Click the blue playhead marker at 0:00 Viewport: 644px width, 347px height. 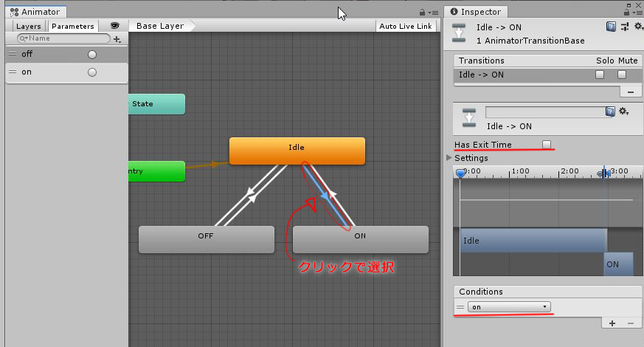[x=460, y=173]
